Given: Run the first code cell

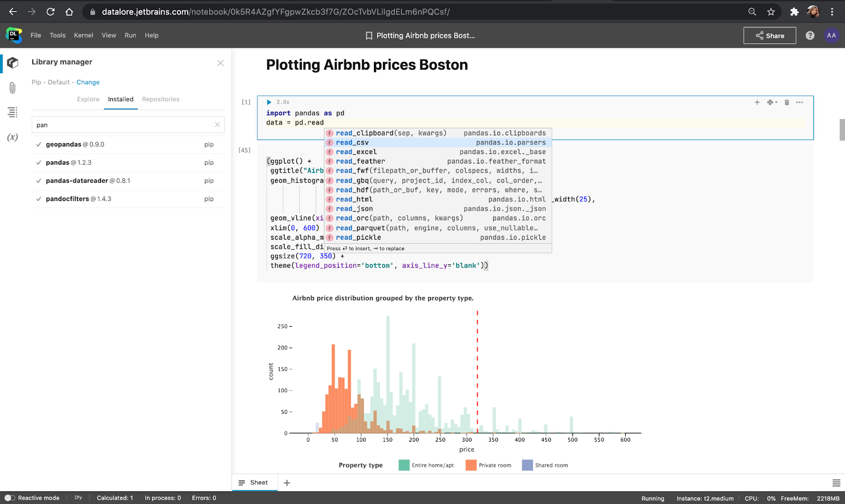Looking at the screenshot, I should coord(269,102).
